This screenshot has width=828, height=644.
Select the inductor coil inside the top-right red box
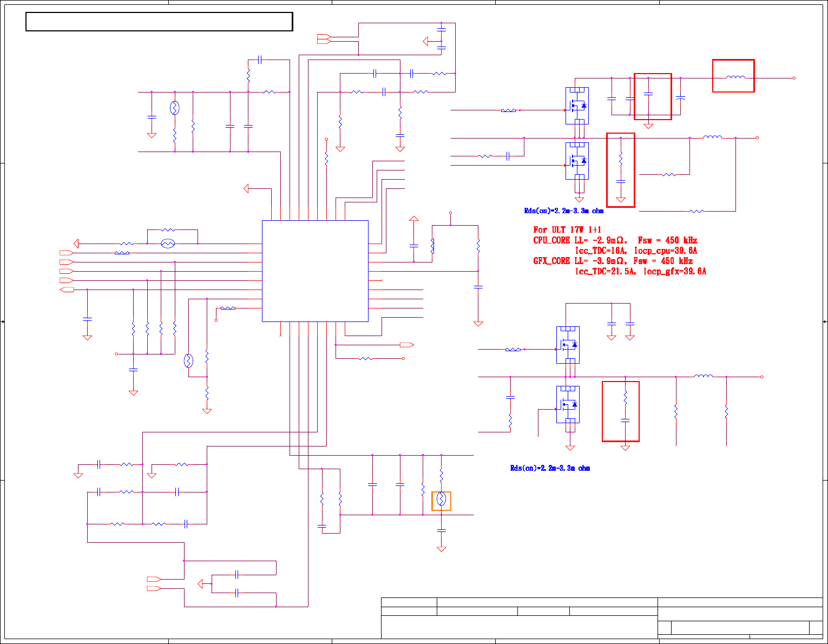(735, 78)
